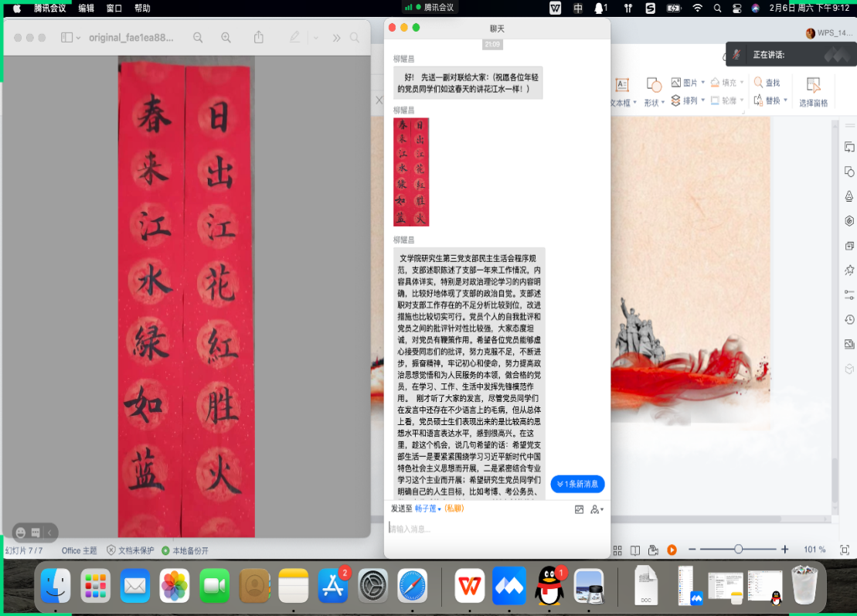Open the Apple menu
This screenshot has width=857, height=616.
17,9
